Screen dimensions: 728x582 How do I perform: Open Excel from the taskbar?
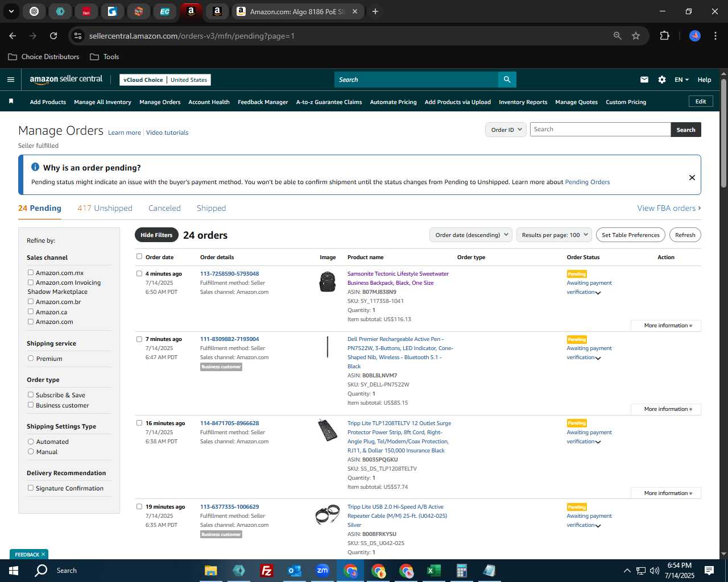433,571
